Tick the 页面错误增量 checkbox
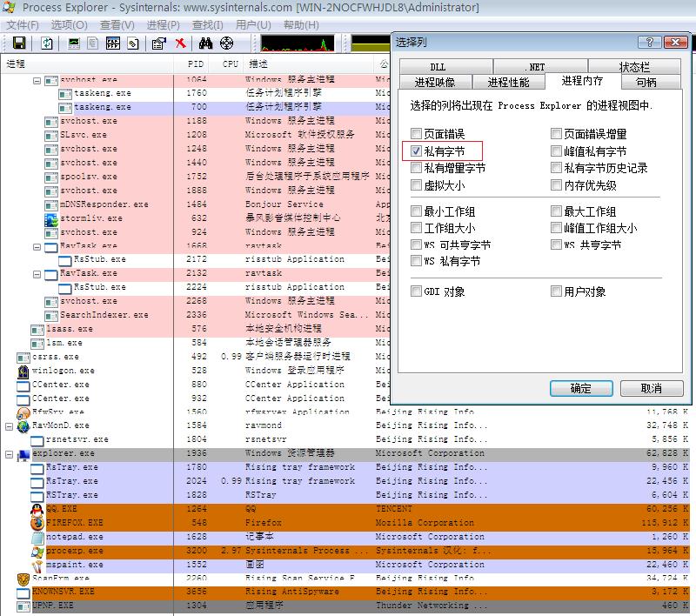This screenshot has height=616, width=696. (x=556, y=134)
